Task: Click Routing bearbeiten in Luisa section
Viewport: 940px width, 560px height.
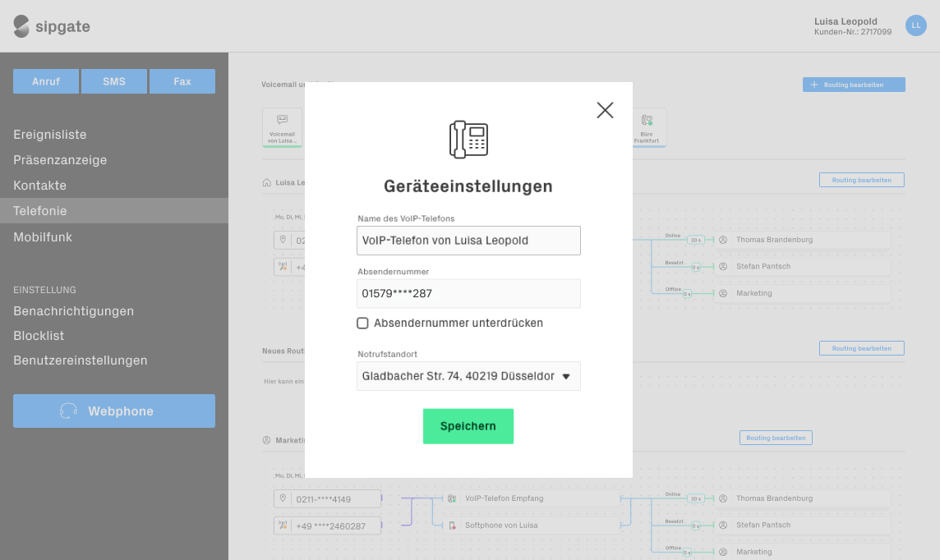Action: click(x=861, y=180)
